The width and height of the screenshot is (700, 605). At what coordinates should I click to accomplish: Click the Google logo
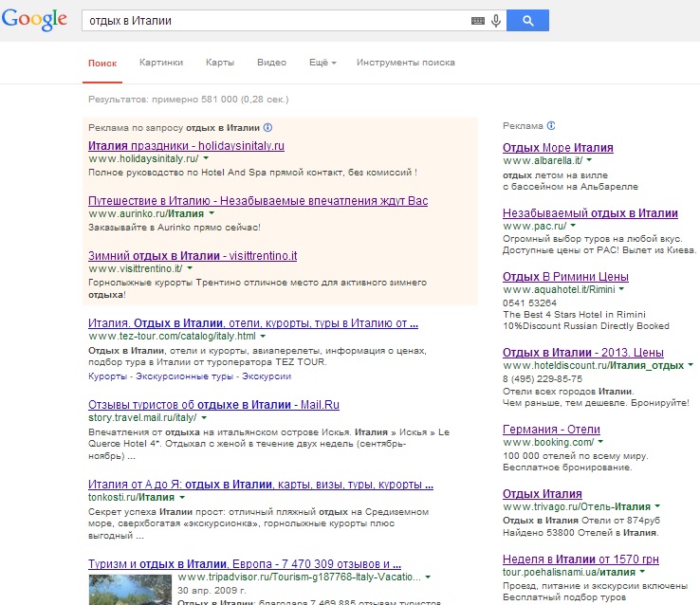click(34, 19)
